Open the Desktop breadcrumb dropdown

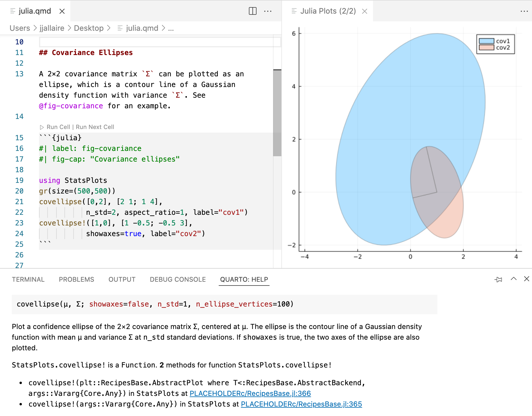click(x=89, y=28)
